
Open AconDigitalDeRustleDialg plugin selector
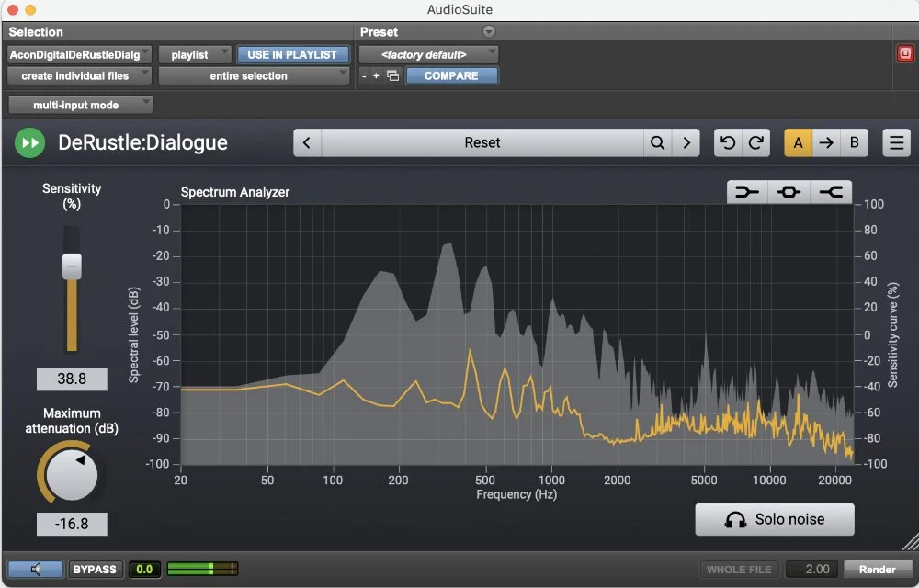click(x=79, y=55)
